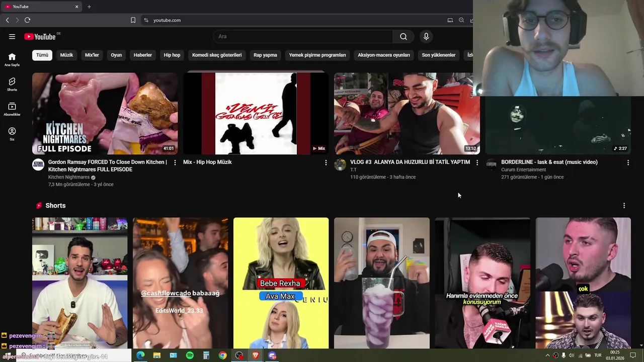The height and width of the screenshot is (362, 644).
Task: Show hidden system tray icons
Action: click(x=547, y=355)
